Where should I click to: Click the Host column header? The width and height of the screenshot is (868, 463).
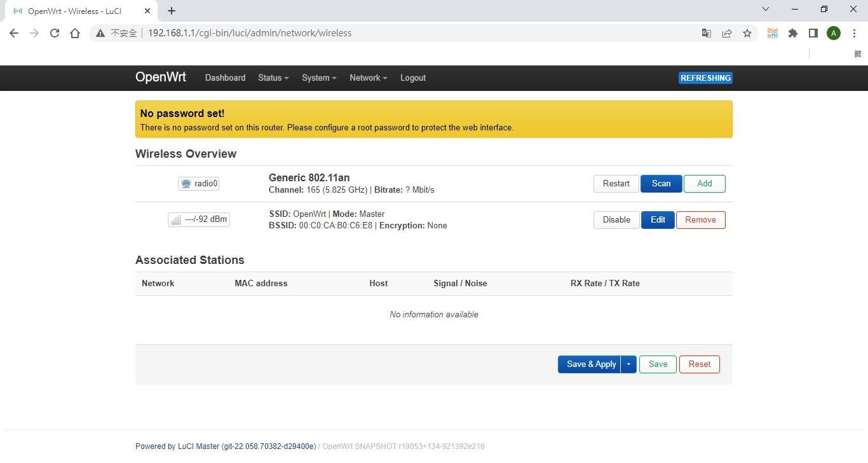378,284
